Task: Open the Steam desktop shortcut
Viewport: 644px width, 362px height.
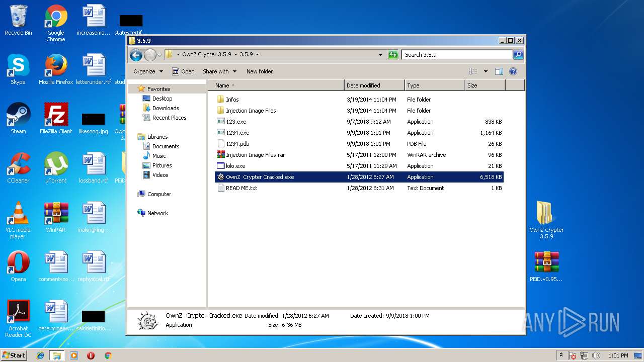Action: [x=18, y=119]
